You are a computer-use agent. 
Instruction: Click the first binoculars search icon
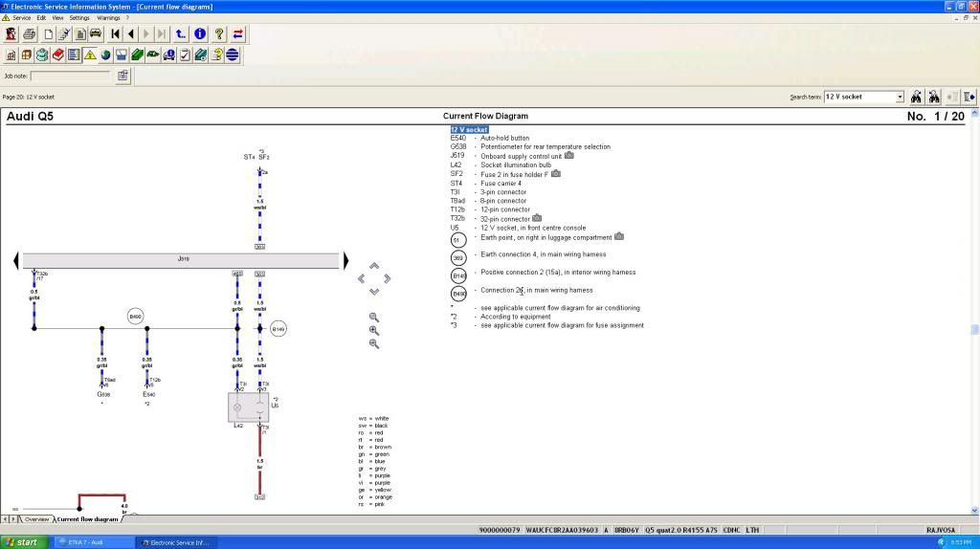(x=916, y=97)
